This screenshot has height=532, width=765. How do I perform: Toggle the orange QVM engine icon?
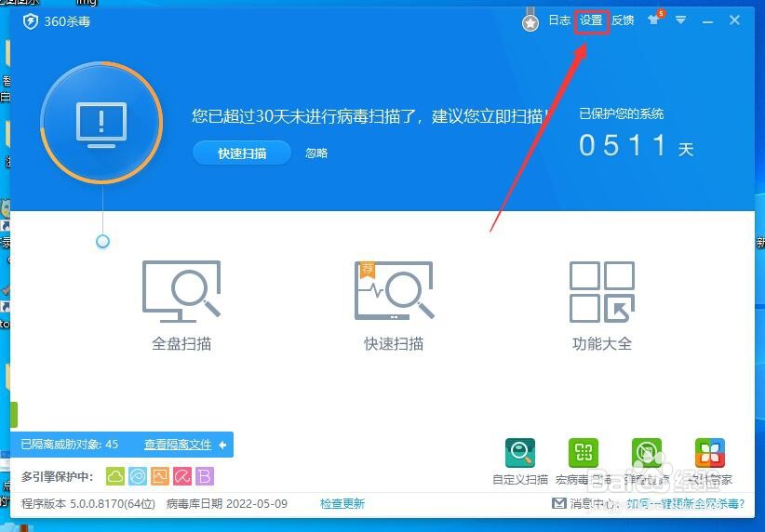(160, 476)
